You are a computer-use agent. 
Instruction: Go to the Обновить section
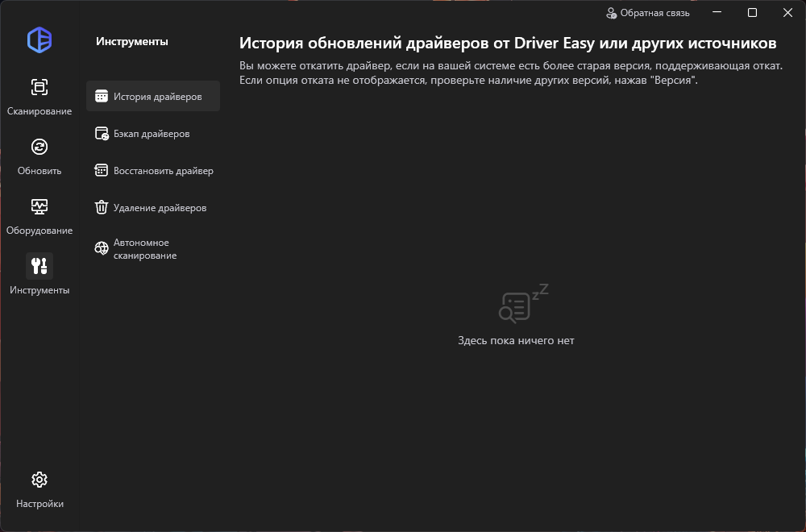click(39, 156)
